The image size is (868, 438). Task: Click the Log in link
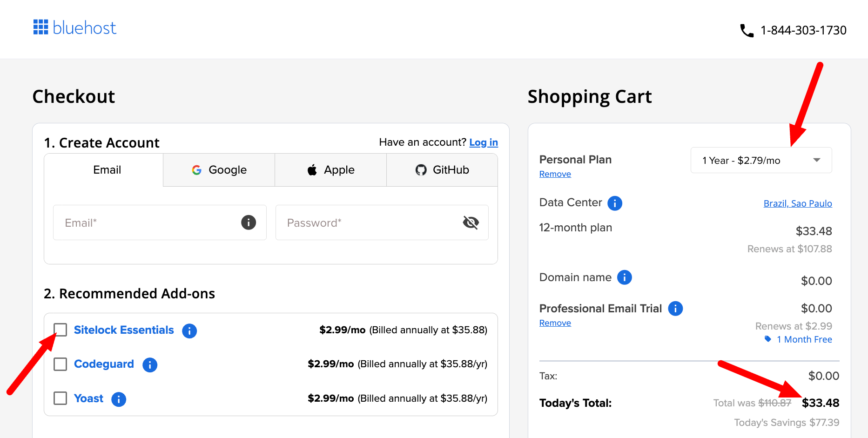point(483,142)
